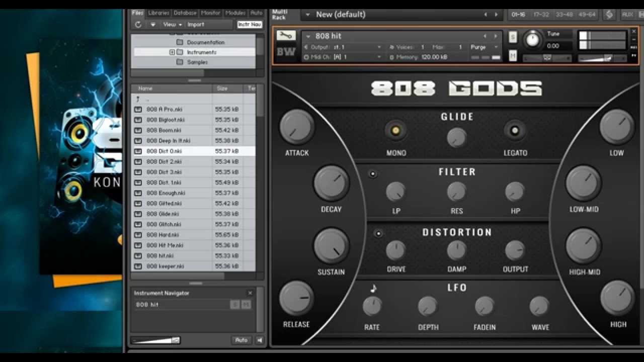Screen dimensions: 644x362
Task: Open the browser quick-jump dropdown arrow
Action: coord(153,24)
